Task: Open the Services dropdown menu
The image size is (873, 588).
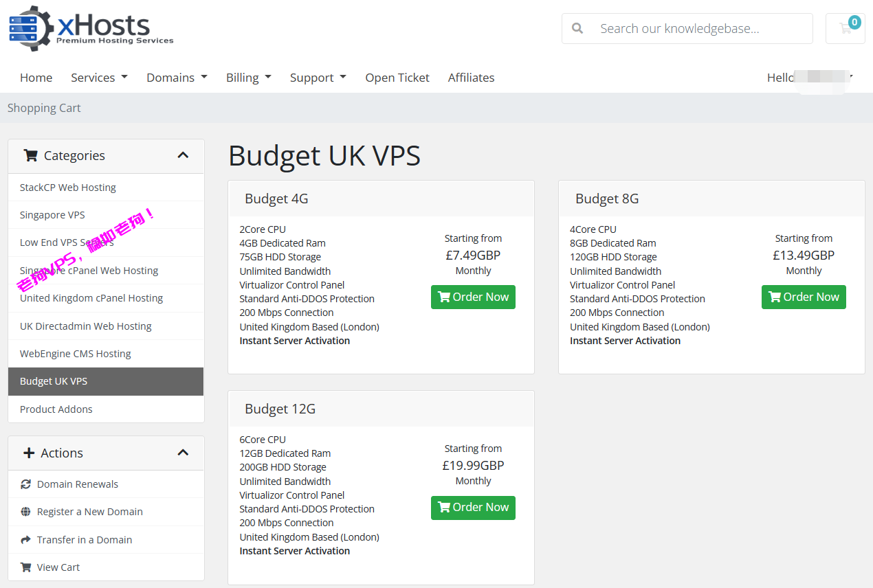Action: coord(99,78)
